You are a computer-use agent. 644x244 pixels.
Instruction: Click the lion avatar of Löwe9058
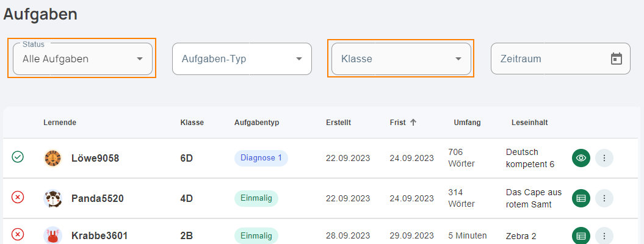click(52, 158)
